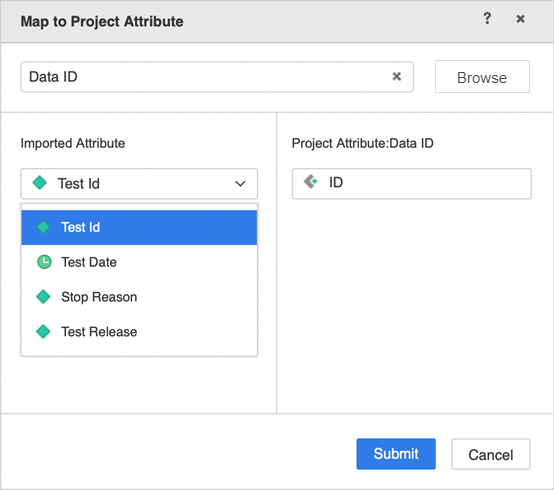554x490 pixels.
Task: Submit the attribute mapping
Action: coord(396,454)
